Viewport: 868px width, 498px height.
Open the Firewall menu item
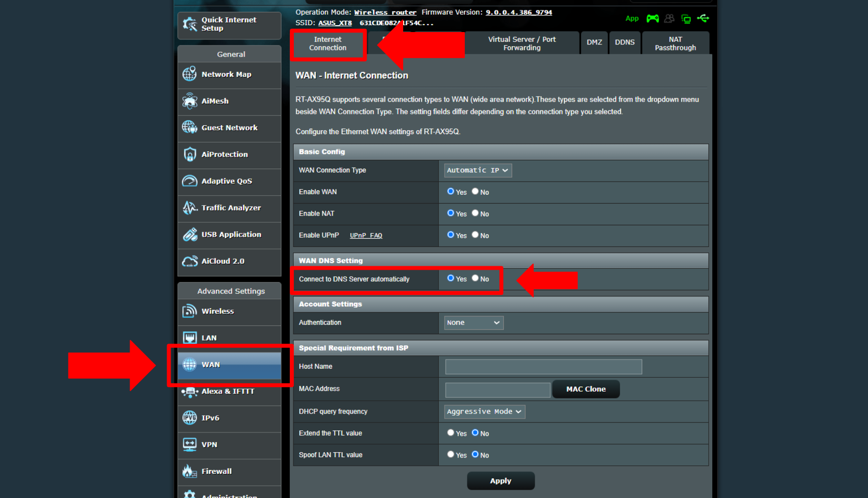click(229, 471)
